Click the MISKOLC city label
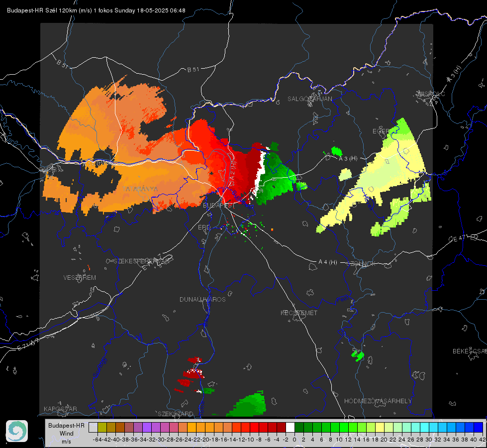This screenshot has height=448, width=487. coord(431,94)
